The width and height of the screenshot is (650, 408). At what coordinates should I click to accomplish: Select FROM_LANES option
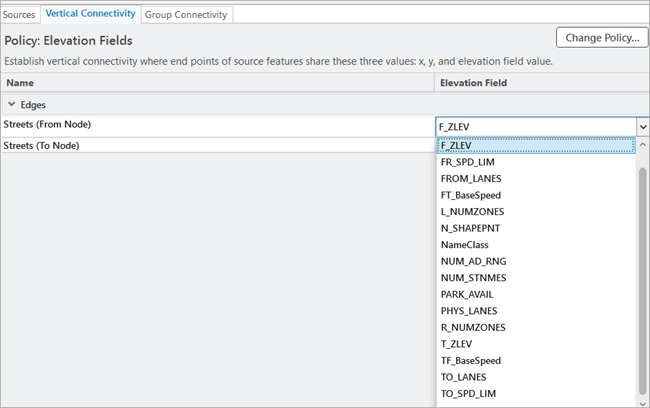(x=470, y=178)
